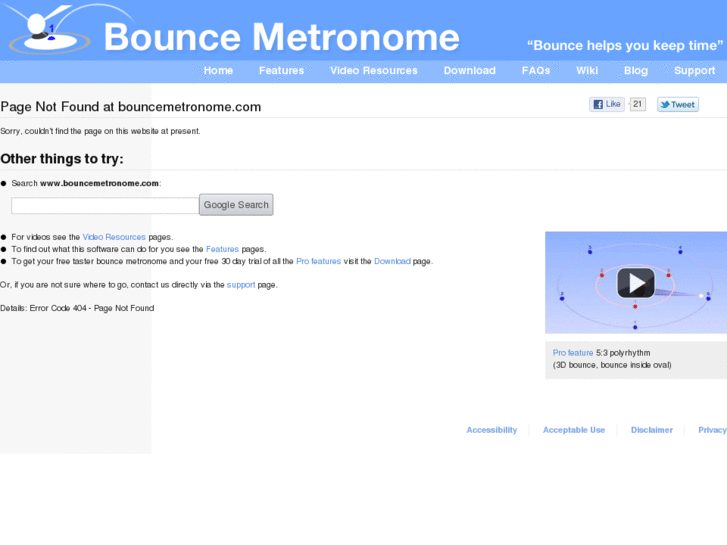Image resolution: width=727 pixels, height=545 pixels.
Task: Follow the Video Resources link in text
Action: click(x=114, y=237)
